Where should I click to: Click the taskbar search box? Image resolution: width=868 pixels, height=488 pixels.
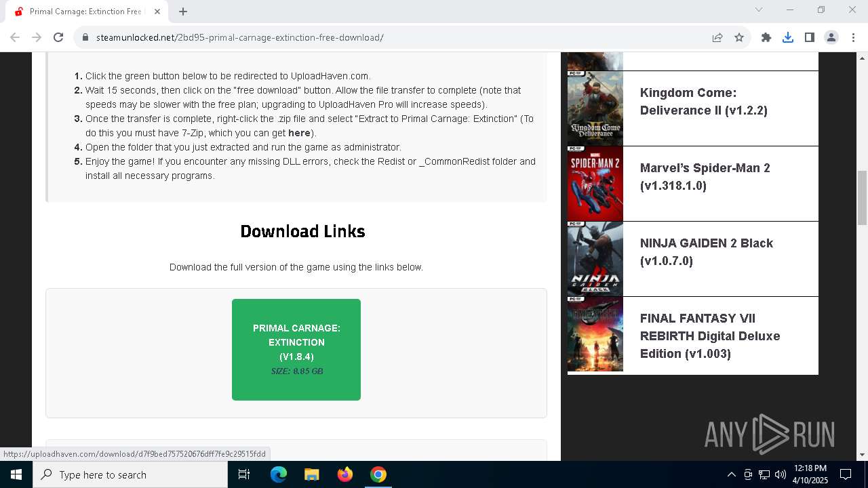click(x=130, y=474)
